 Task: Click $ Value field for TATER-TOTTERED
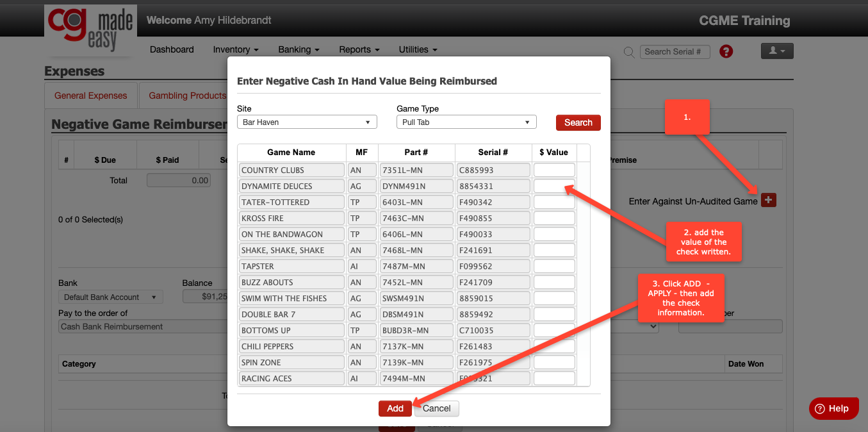555,202
